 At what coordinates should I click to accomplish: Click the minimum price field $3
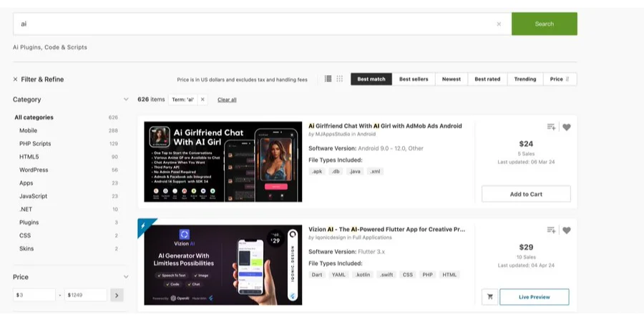34,295
